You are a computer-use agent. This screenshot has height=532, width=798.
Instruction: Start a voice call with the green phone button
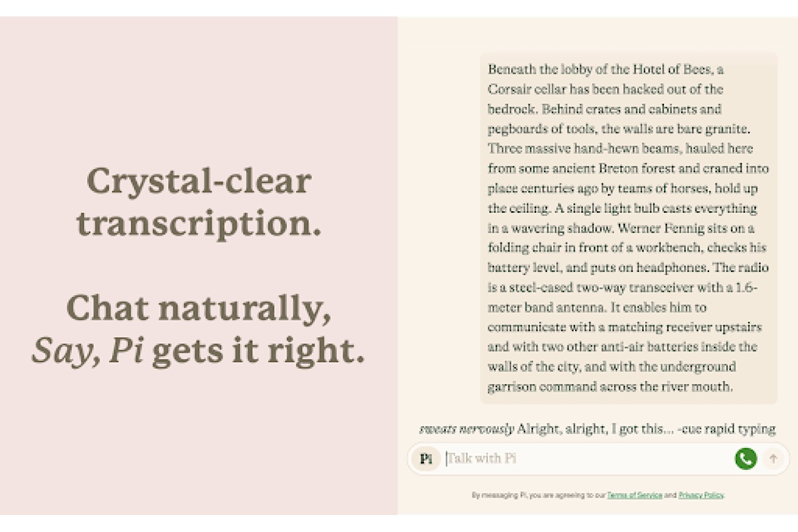click(745, 459)
